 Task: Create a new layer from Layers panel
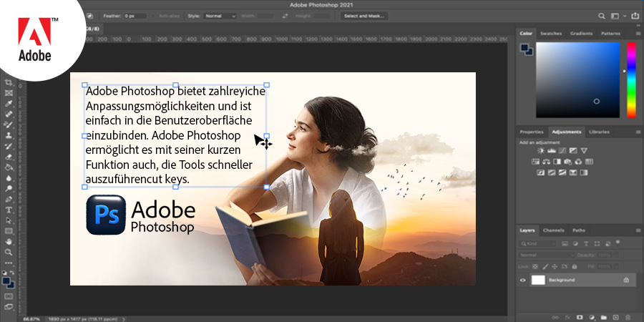(615, 316)
